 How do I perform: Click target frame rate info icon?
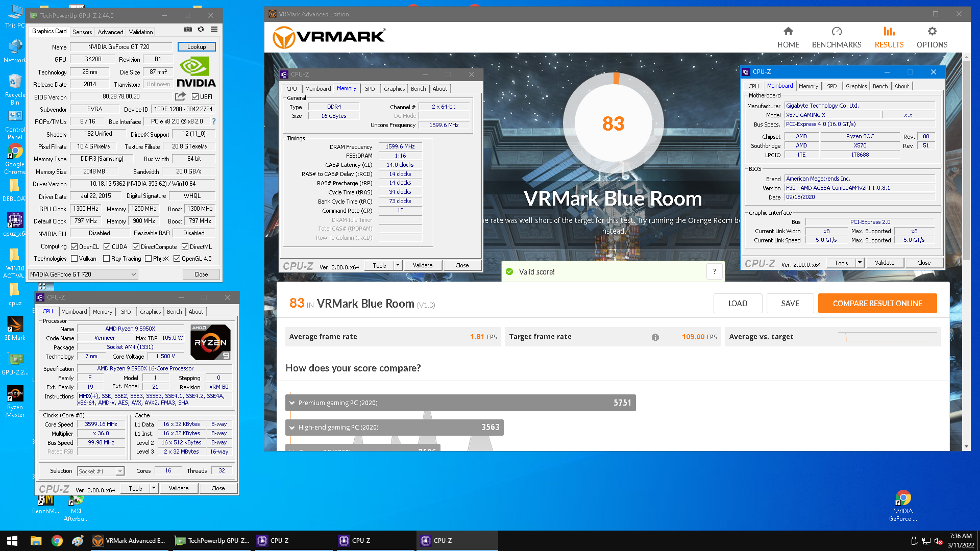[655, 337]
